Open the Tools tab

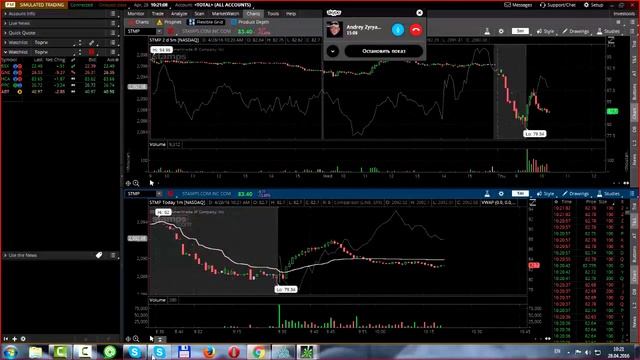(x=273, y=13)
